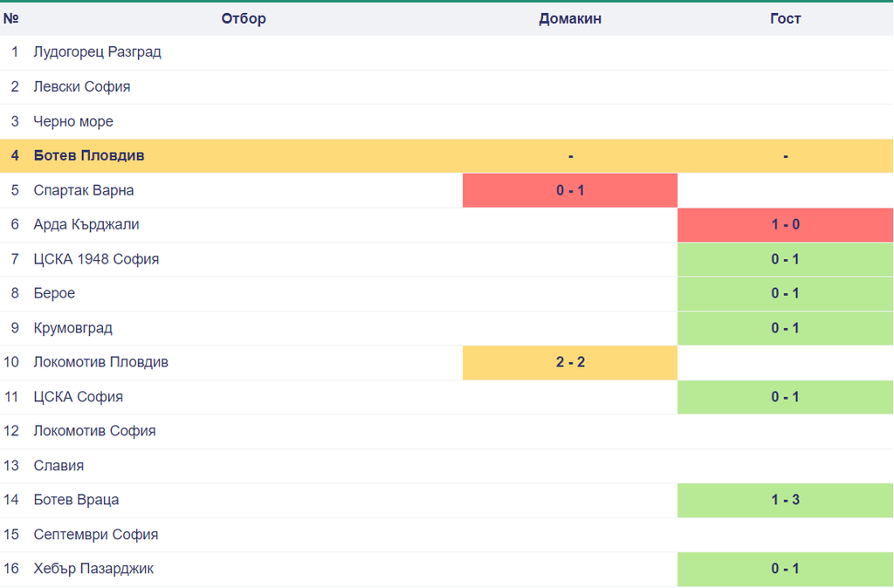Click the Гост column header

[x=785, y=19]
